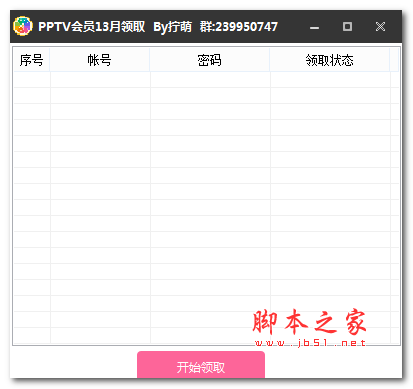Click the 开始领取 button
Screen dimensions: 413x389
(201, 365)
